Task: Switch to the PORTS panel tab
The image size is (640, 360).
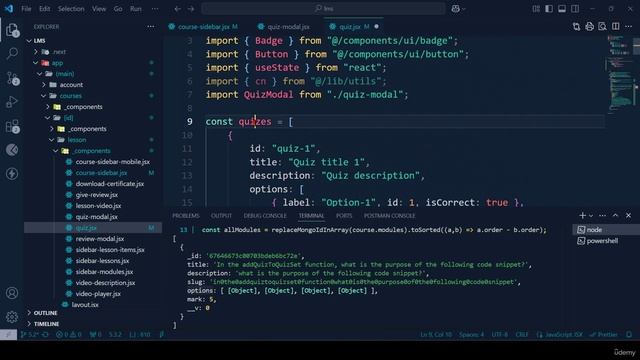Action: [x=344, y=216]
